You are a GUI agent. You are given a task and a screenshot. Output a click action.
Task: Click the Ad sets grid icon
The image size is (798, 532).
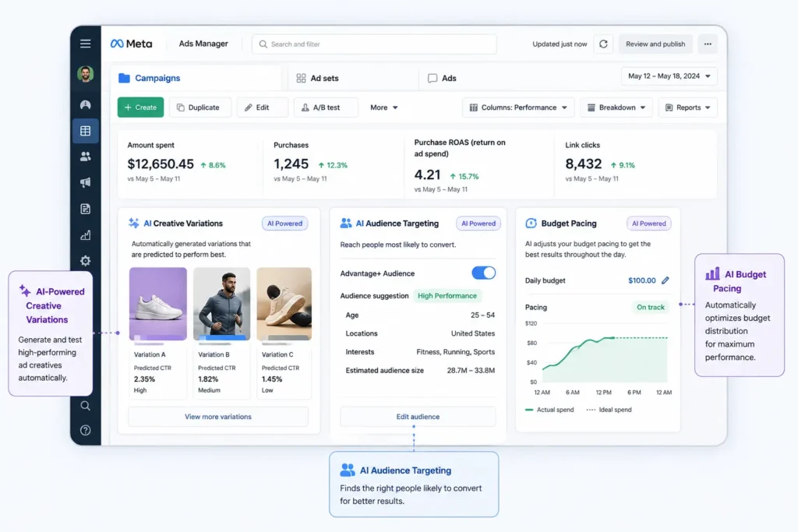(x=302, y=78)
